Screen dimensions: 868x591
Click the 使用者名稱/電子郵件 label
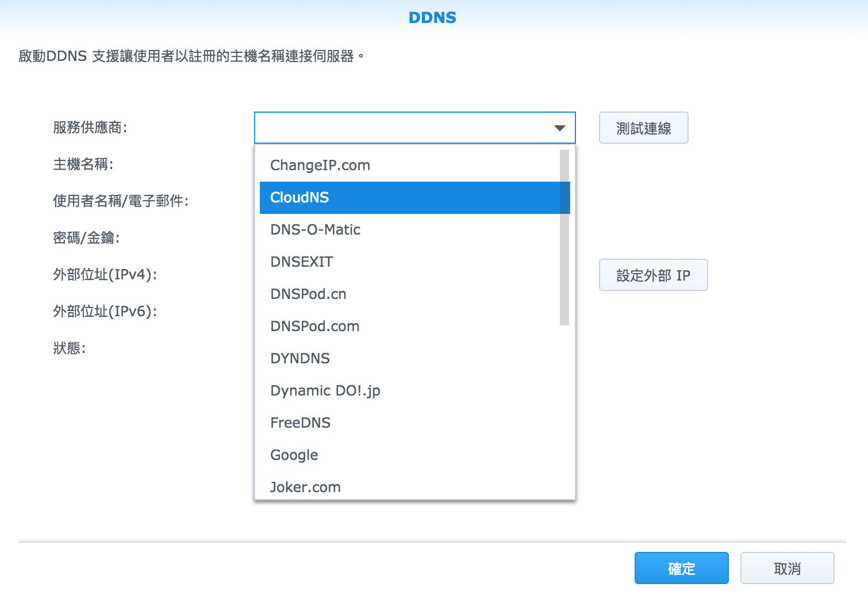tap(121, 201)
